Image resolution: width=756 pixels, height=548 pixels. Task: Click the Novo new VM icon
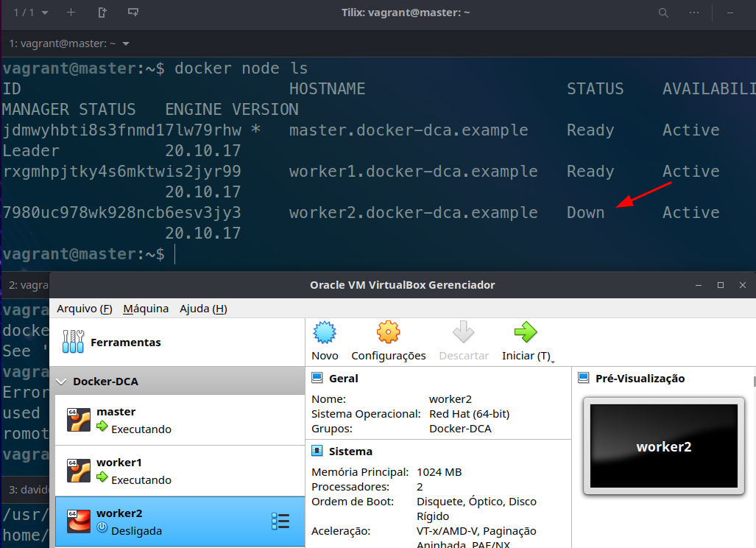pyautogui.click(x=325, y=334)
